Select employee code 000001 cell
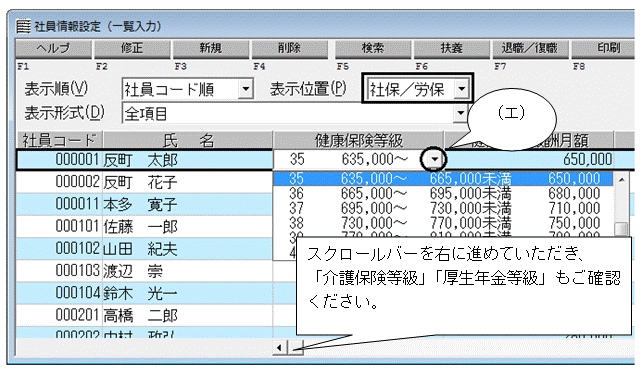Viewport: 642px width, 376px height. pos(59,159)
